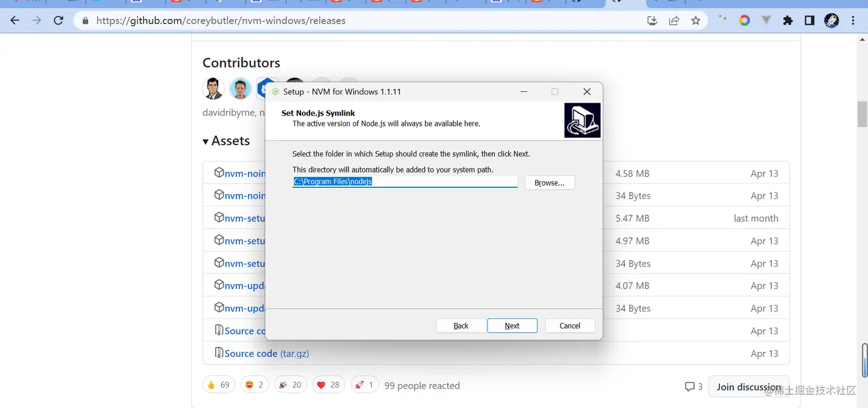Click the symlink path field C:\Program Files\nodejs
This screenshot has width=868, height=408.
[405, 182]
